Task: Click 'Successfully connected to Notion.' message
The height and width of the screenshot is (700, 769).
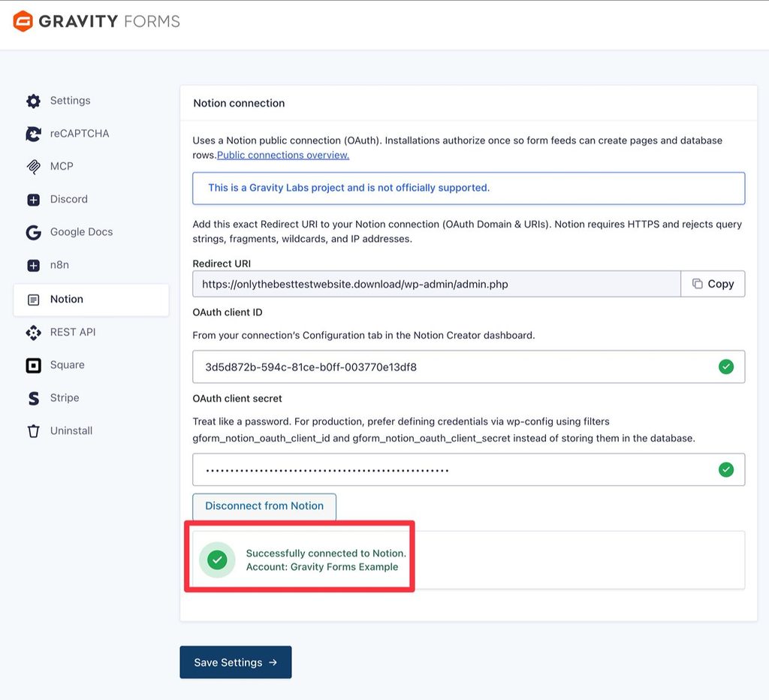Action: (326, 554)
